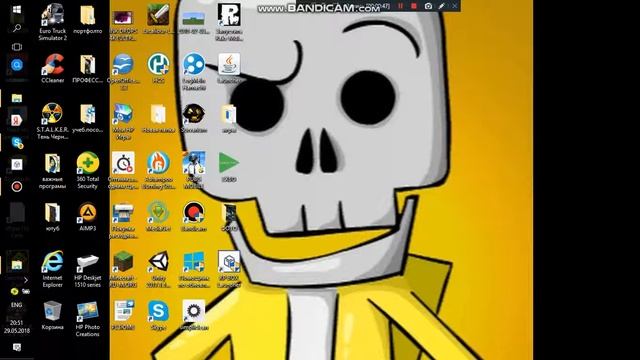Image resolution: width=640 pixels, height=360 pixels.
Task: Open the ютуб folder
Action: coord(52,217)
